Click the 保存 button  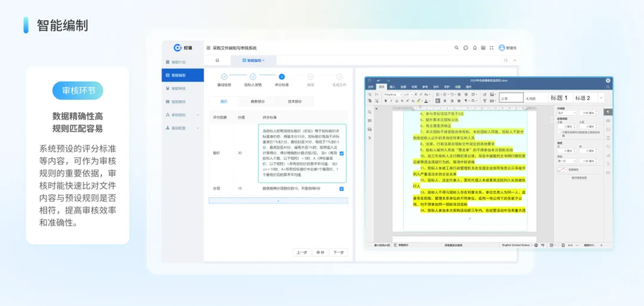[320, 252]
